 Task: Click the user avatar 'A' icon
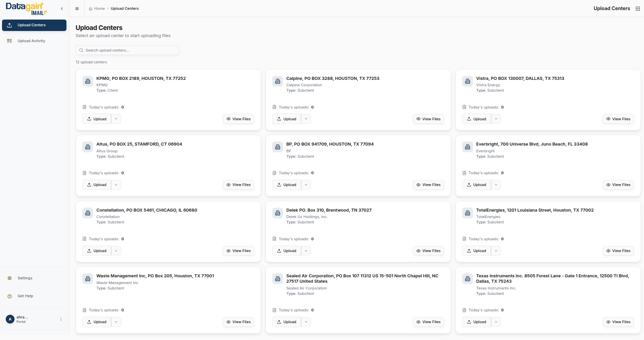10,319
